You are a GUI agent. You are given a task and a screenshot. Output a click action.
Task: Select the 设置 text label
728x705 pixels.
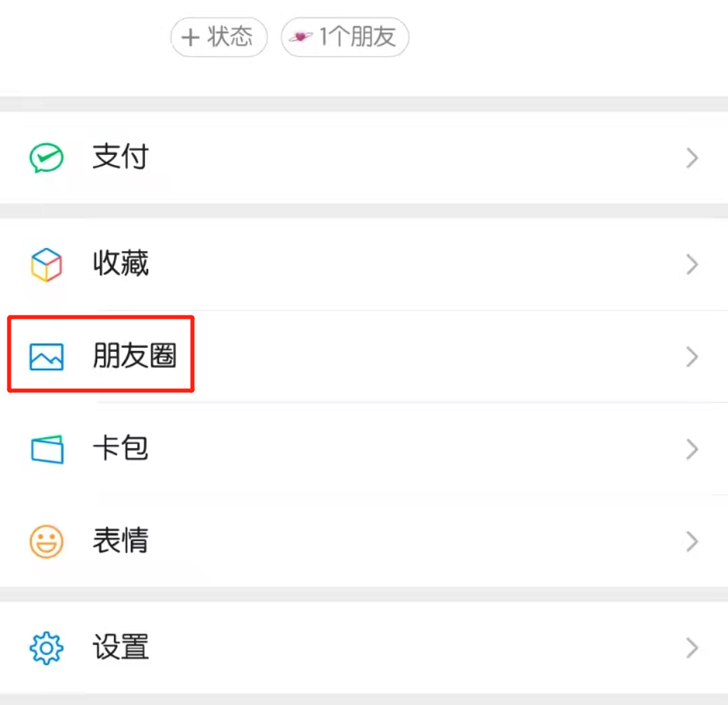(x=121, y=648)
